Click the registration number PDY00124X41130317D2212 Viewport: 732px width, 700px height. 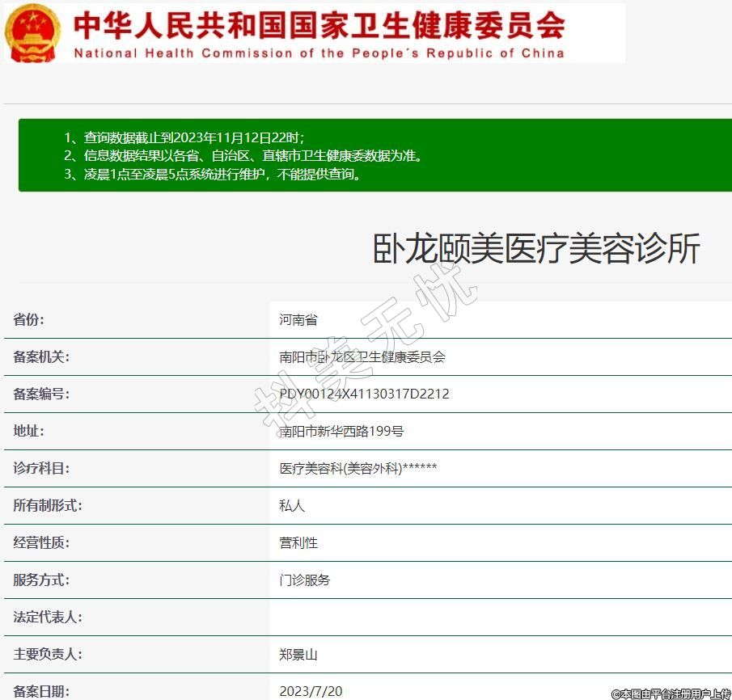364,394
